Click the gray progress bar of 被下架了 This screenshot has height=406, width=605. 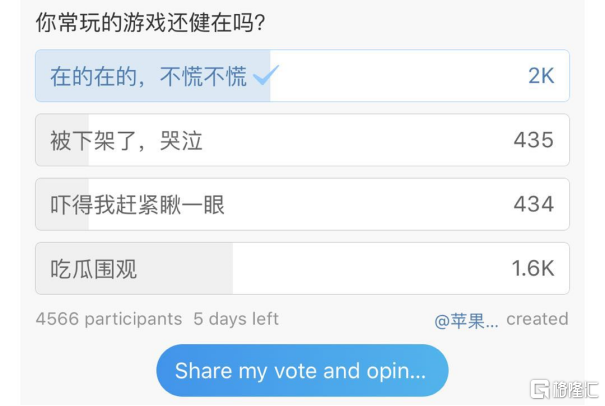coord(62,140)
